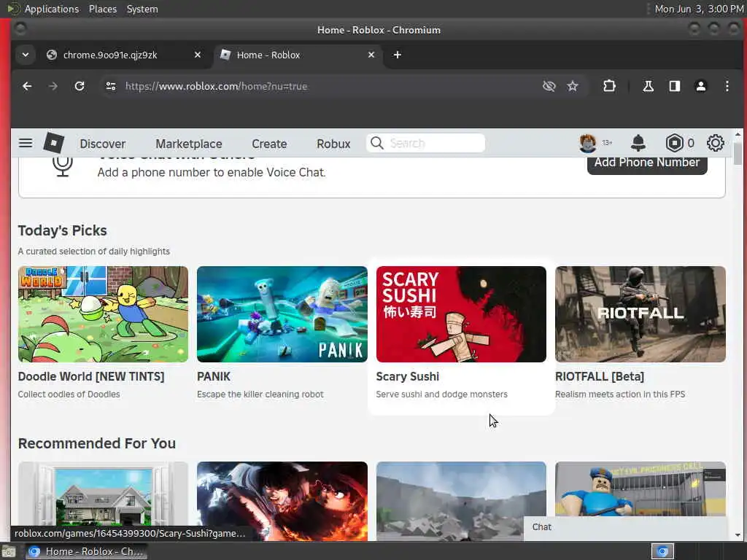This screenshot has height=560, width=747.
Task: Click the Add Phone Number button
Action: [x=647, y=163]
